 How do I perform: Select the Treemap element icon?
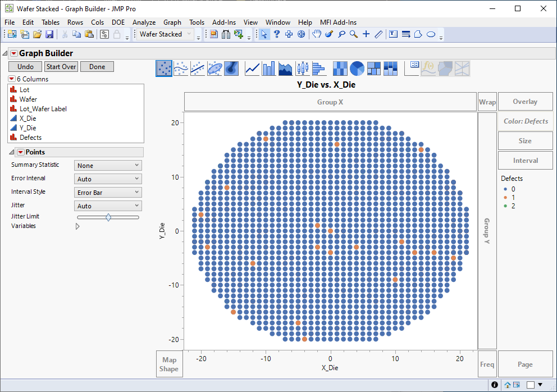(374, 69)
